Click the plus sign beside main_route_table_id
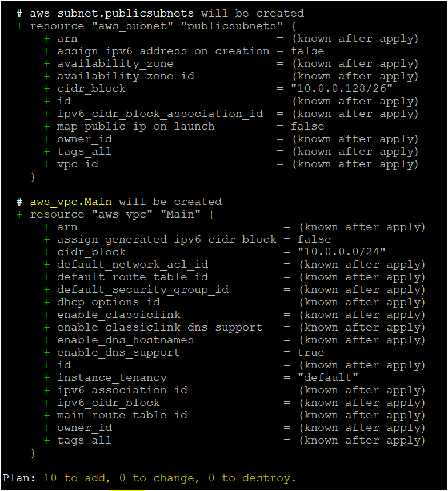This screenshot has height=491, width=448. click(47, 415)
